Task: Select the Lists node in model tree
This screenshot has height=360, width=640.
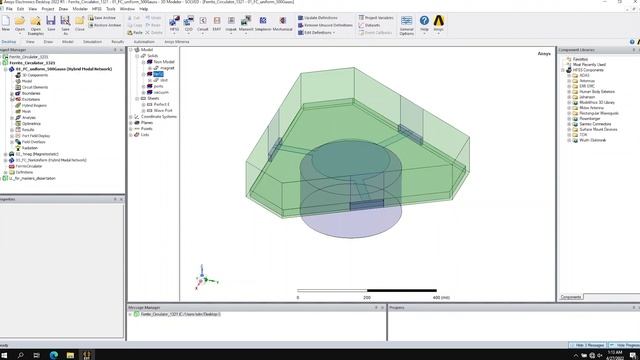Action: pyautogui.click(x=145, y=135)
